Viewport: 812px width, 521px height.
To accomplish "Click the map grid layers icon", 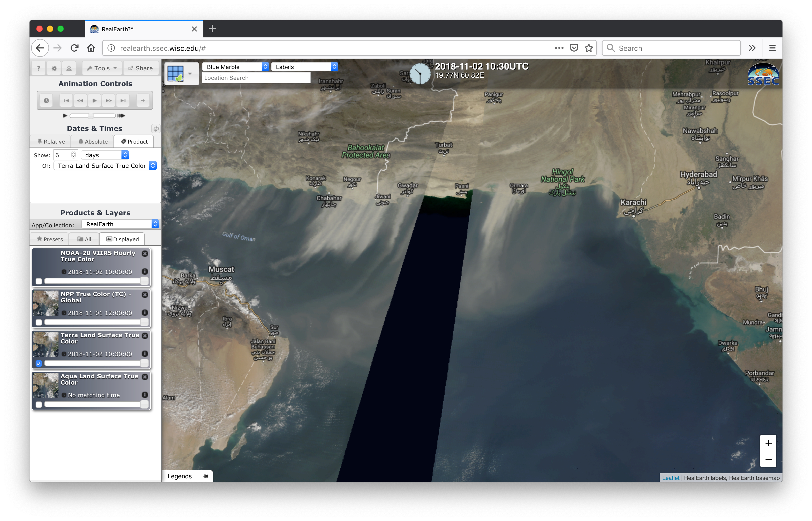I will coord(175,73).
